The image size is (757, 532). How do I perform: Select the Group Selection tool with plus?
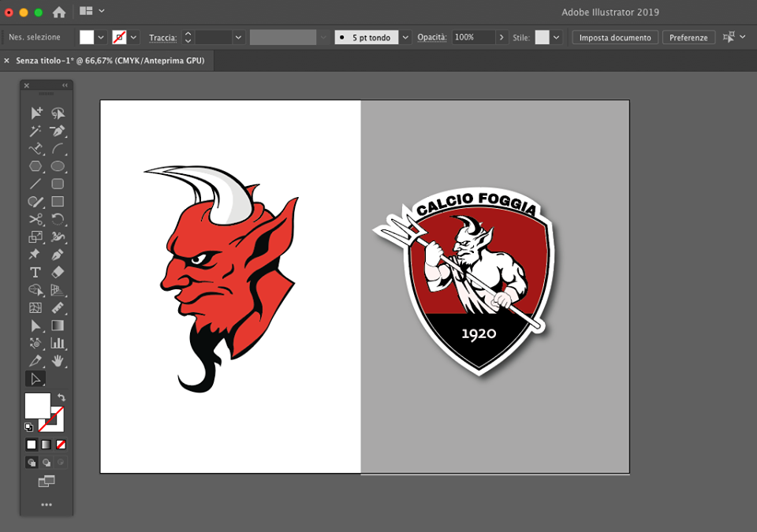pos(36,113)
